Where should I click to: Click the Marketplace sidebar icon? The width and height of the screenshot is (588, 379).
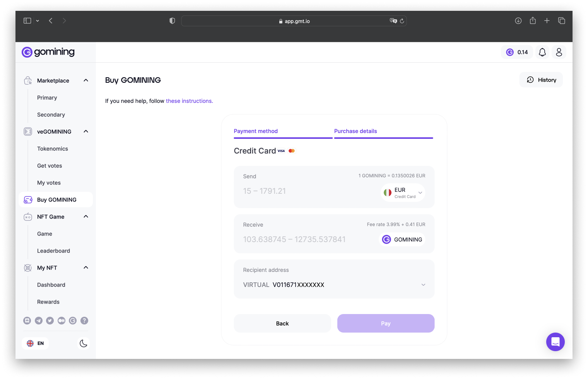(x=28, y=80)
